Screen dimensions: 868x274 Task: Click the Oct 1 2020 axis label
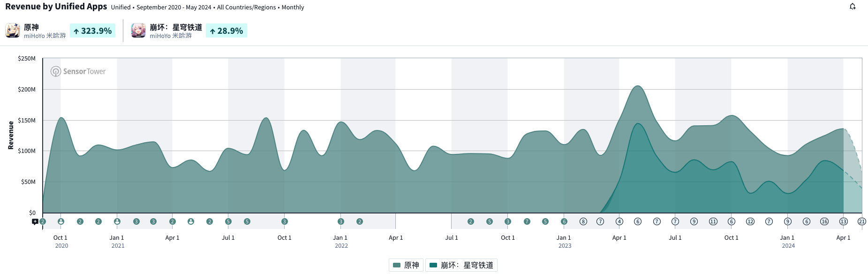point(61,242)
